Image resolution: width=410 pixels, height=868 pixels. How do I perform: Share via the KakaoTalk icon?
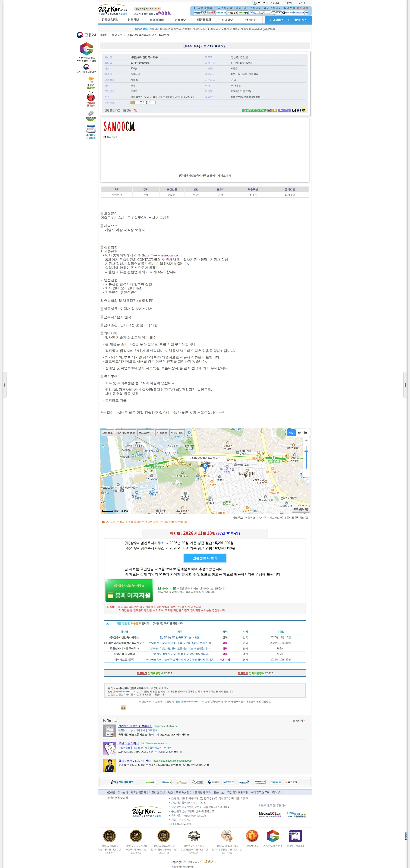click(303, 111)
